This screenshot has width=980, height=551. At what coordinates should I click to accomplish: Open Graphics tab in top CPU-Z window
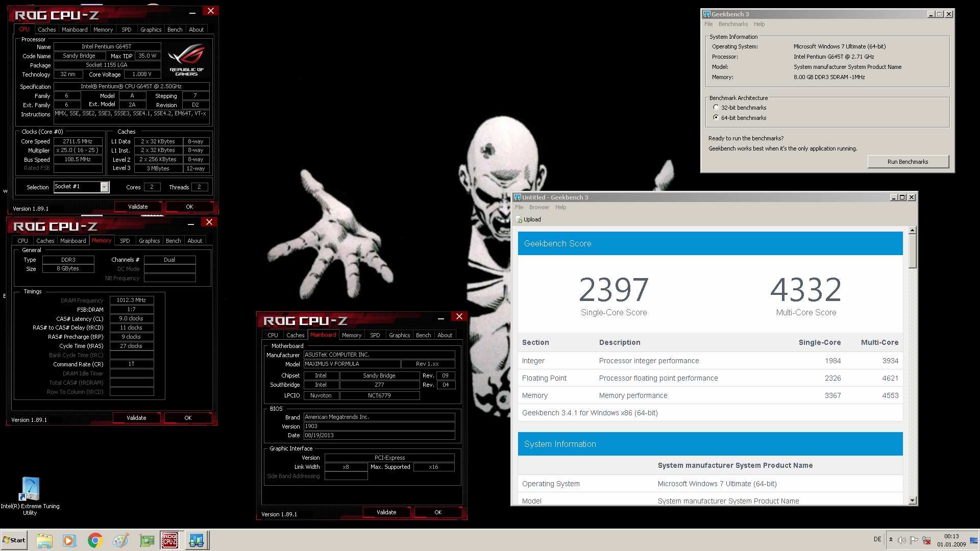(x=151, y=30)
